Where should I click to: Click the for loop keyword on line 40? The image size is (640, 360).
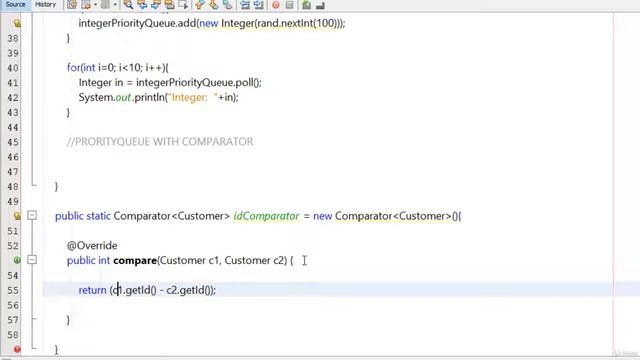(73, 67)
